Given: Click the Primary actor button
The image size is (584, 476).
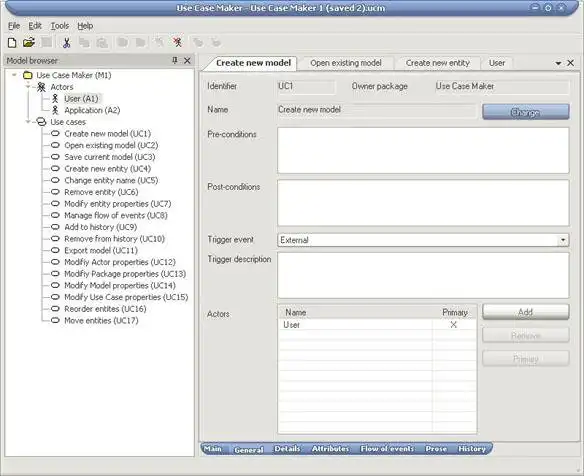Looking at the screenshot, I should pyautogui.click(x=526, y=359).
